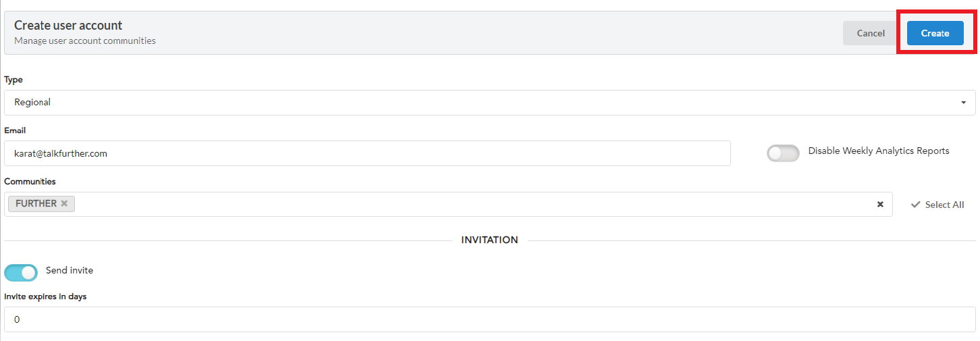The image size is (980, 341).
Task: Open the Communities multi-select field
Action: pyautogui.click(x=472, y=204)
